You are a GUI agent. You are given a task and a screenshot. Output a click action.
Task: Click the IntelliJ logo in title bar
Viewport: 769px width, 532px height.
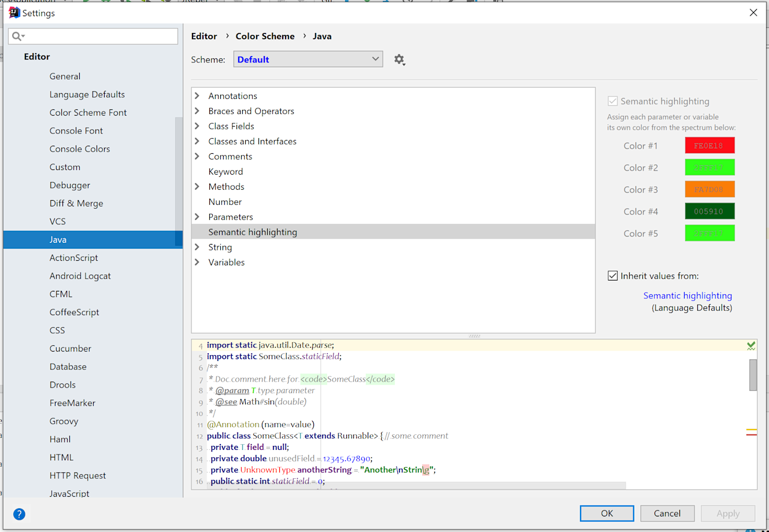coord(14,13)
